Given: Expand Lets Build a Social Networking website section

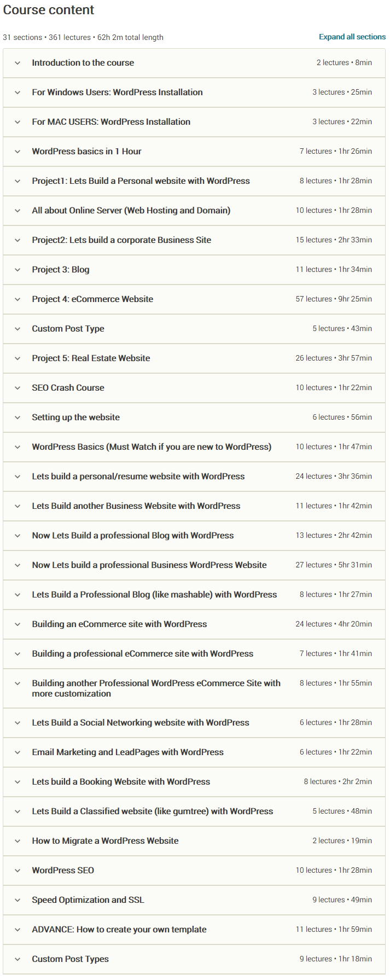Looking at the screenshot, I should click(194, 723).
